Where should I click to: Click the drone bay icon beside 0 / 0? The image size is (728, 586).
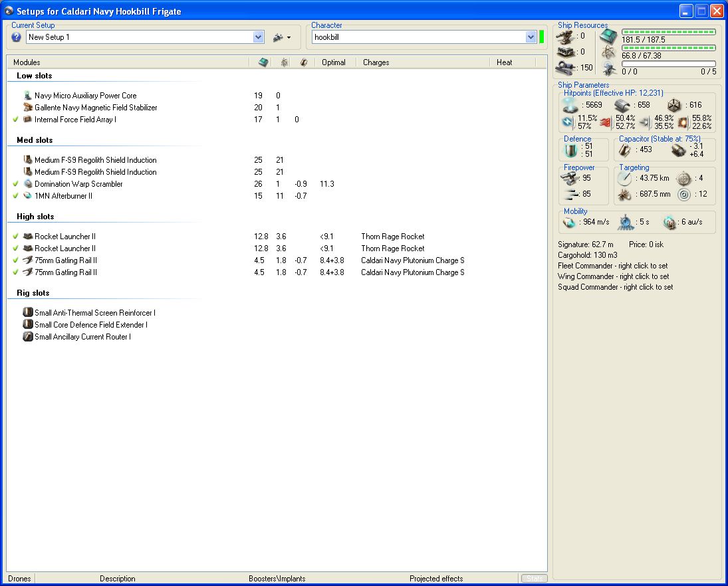(609, 68)
